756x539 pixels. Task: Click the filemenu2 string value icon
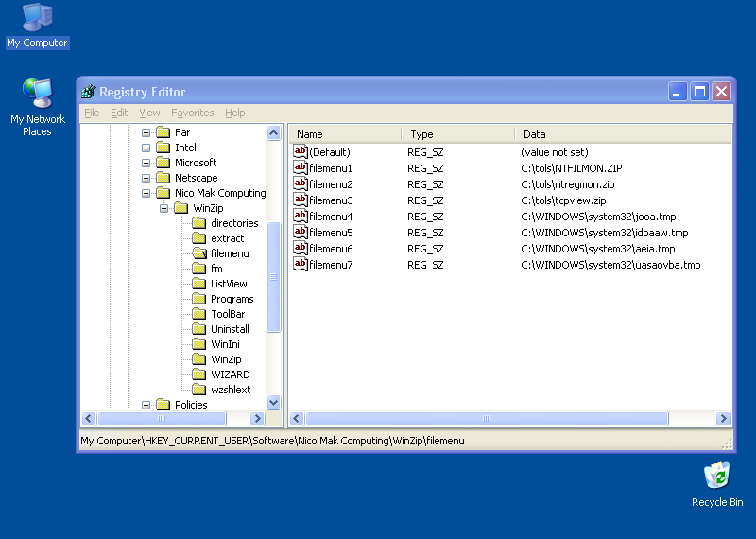pos(300,183)
